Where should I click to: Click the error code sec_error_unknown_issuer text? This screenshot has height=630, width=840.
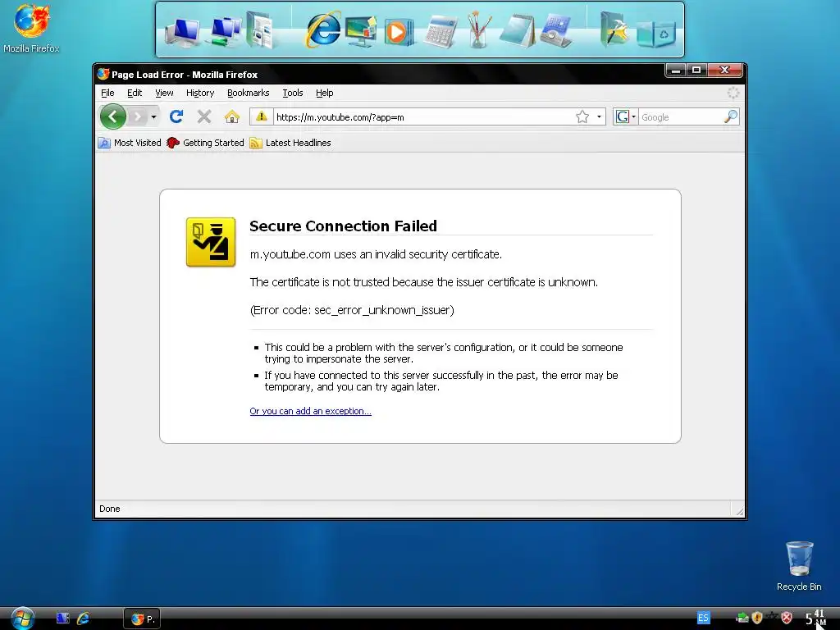click(352, 310)
